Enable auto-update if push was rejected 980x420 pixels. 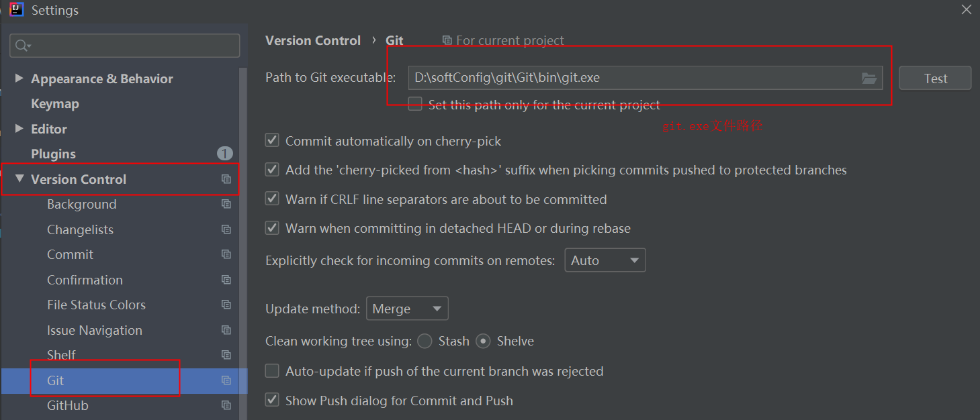point(272,370)
